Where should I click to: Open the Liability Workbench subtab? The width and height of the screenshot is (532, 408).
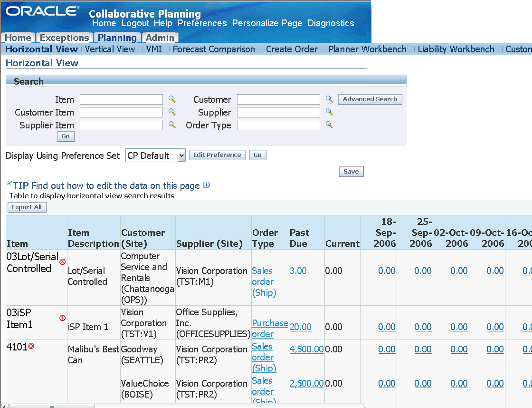pyautogui.click(x=456, y=49)
